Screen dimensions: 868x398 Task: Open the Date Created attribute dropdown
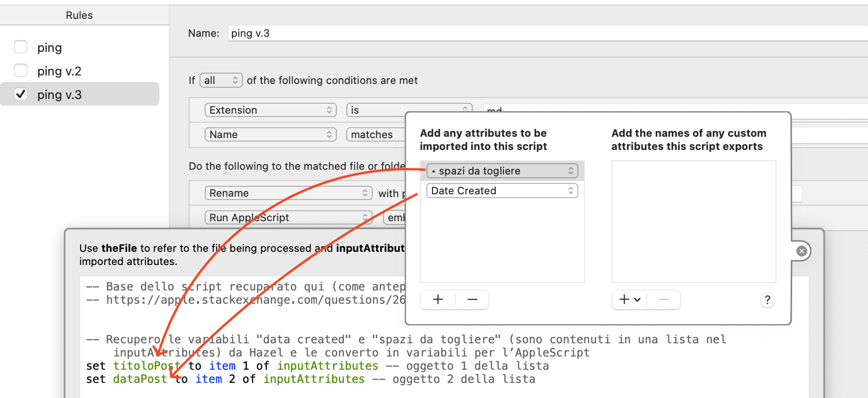[x=502, y=191]
